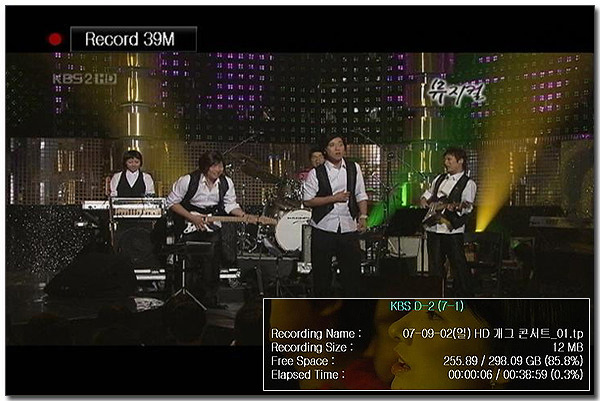Click the lead singer standing at center stage

336,214
